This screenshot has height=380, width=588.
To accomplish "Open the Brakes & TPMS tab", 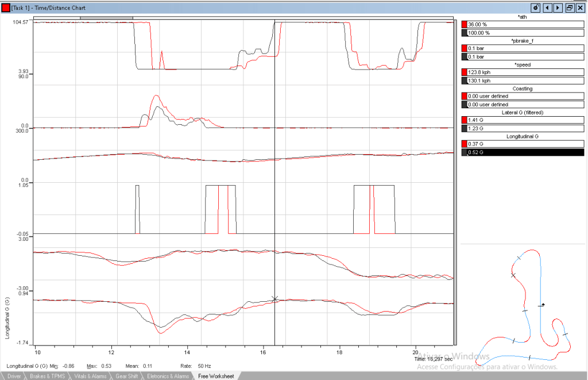I will 48,376.
